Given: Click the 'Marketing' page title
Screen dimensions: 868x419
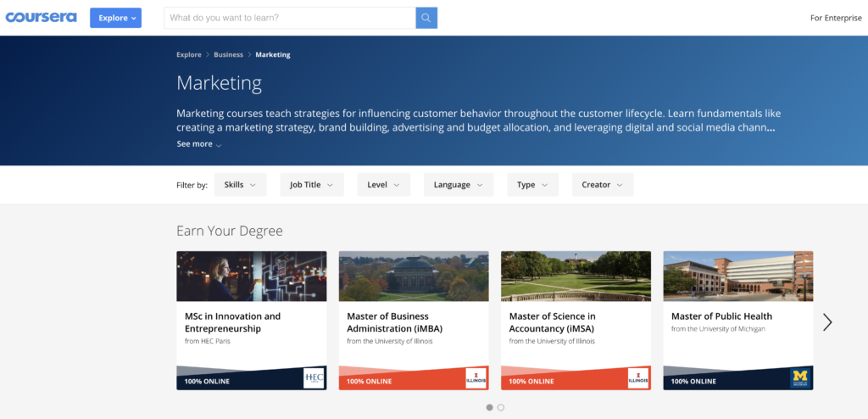Looking at the screenshot, I should [220, 83].
